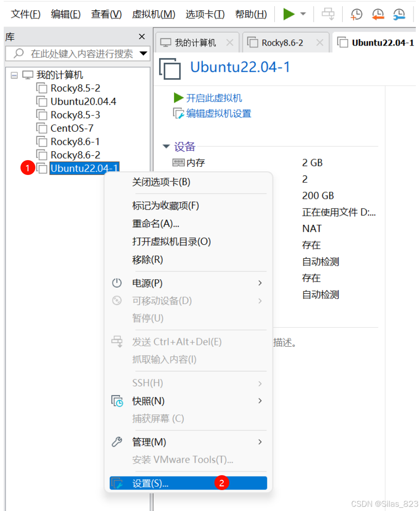Open the 文件(F) menu
Image resolution: width=420 pixels, height=511 pixels.
click(26, 14)
